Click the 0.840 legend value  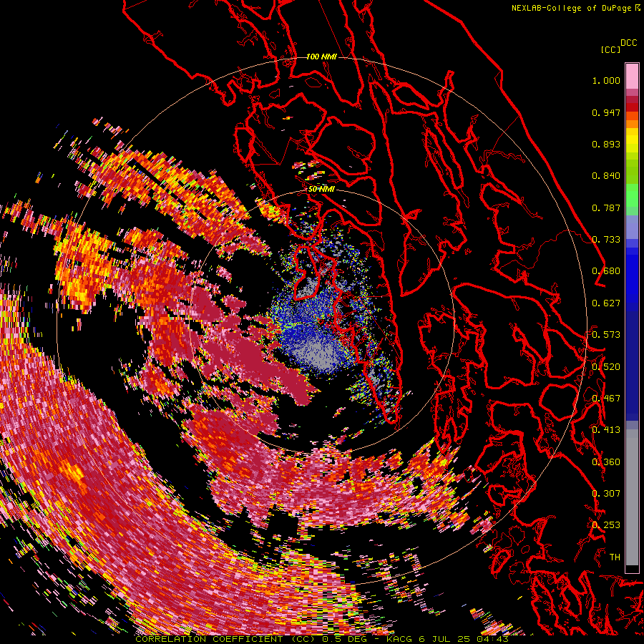click(606, 176)
